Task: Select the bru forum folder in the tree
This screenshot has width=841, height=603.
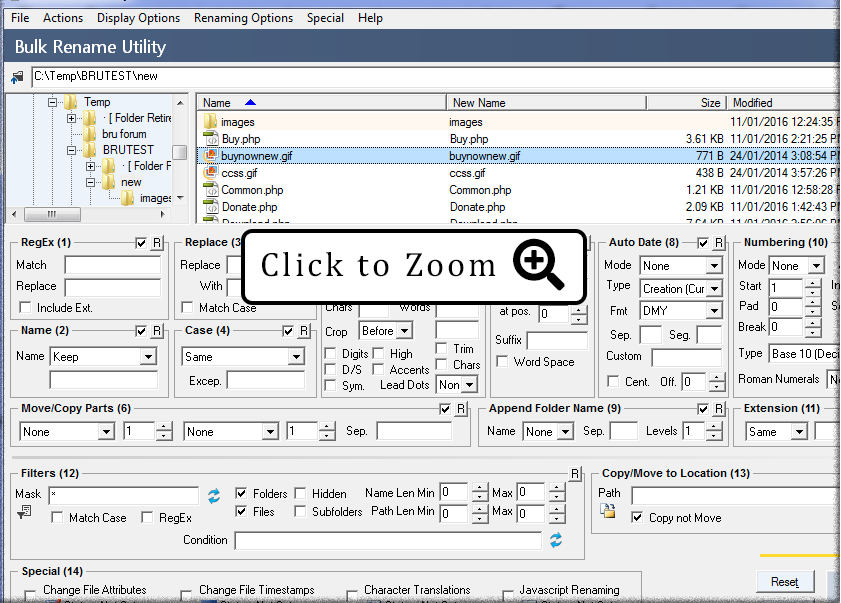Action: (x=124, y=134)
